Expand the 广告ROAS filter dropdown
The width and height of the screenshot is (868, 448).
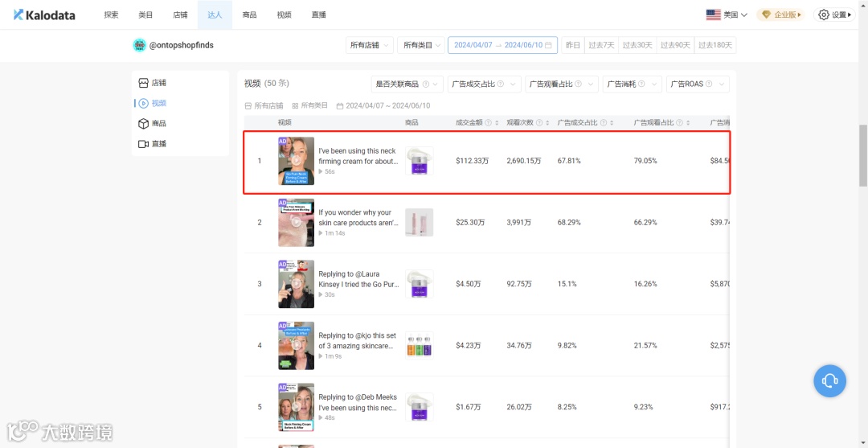click(698, 84)
